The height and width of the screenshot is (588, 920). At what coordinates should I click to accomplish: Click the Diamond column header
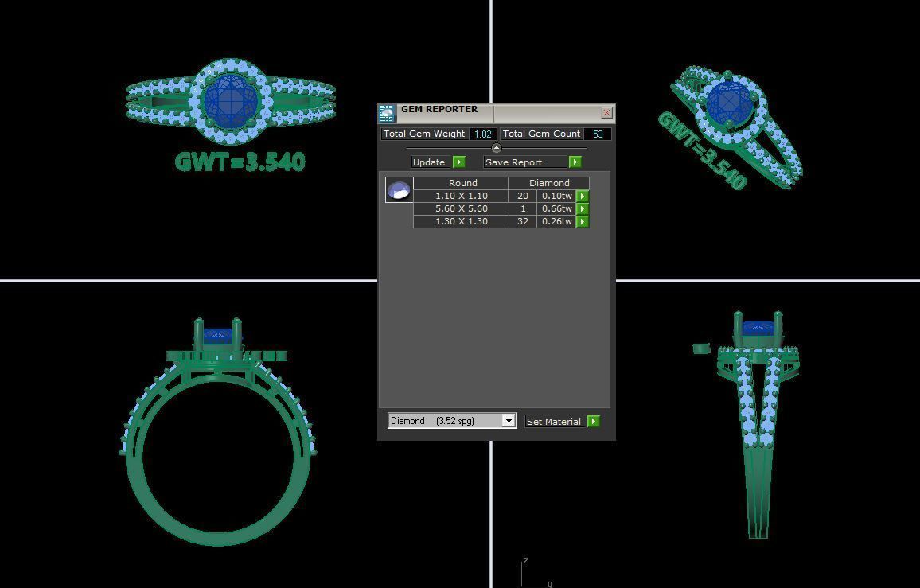[548, 183]
